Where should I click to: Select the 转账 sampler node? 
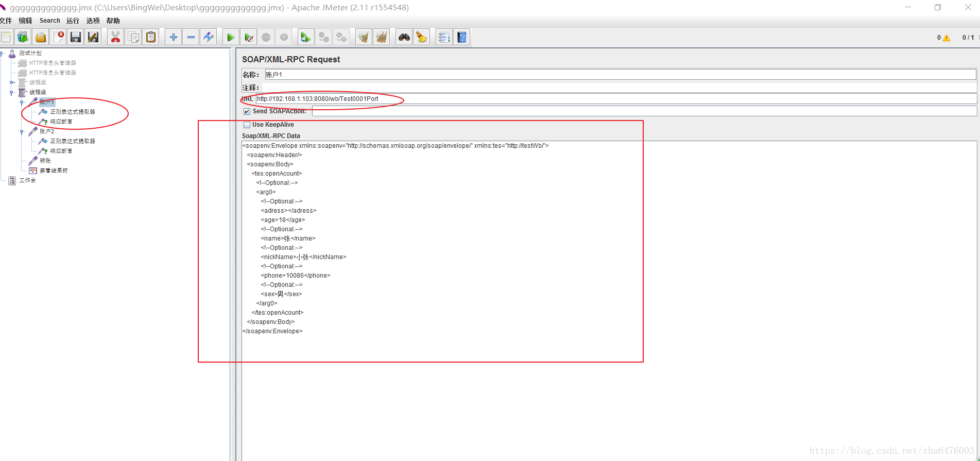pyautogui.click(x=45, y=161)
